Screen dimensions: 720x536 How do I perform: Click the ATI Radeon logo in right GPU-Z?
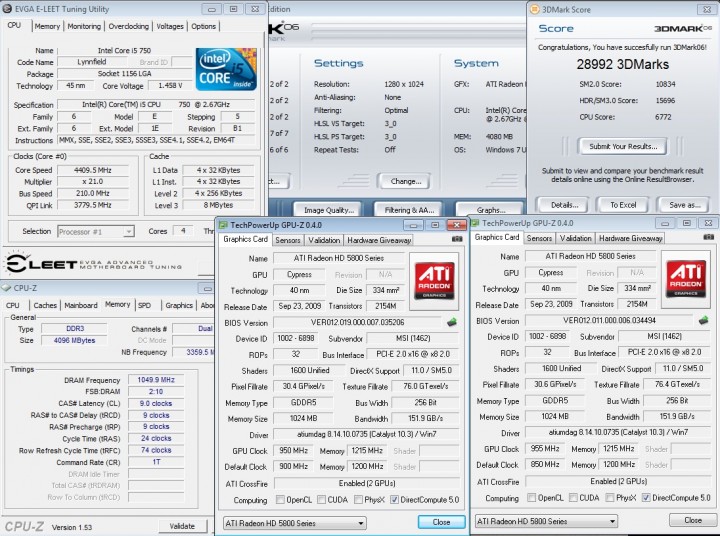tap(686, 279)
